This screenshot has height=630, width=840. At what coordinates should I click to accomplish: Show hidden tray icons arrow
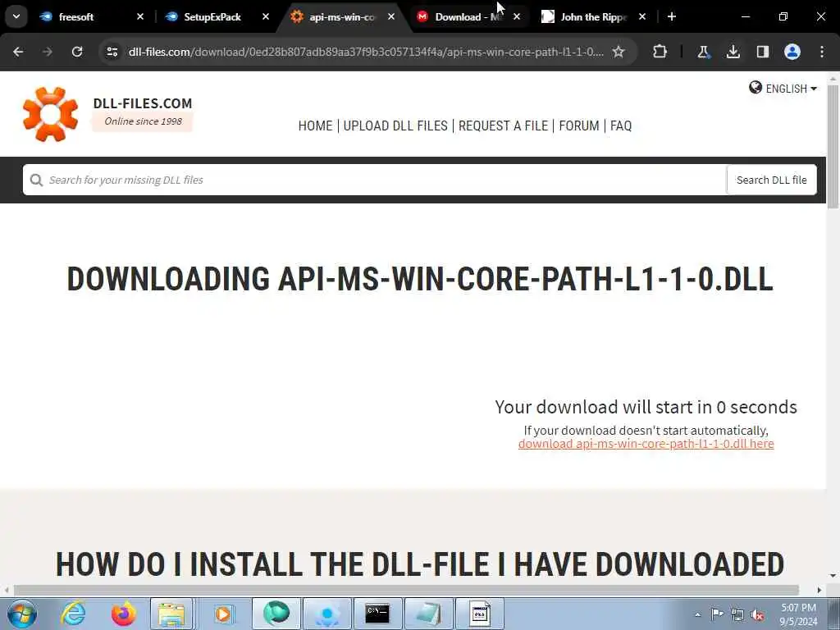tap(697, 614)
